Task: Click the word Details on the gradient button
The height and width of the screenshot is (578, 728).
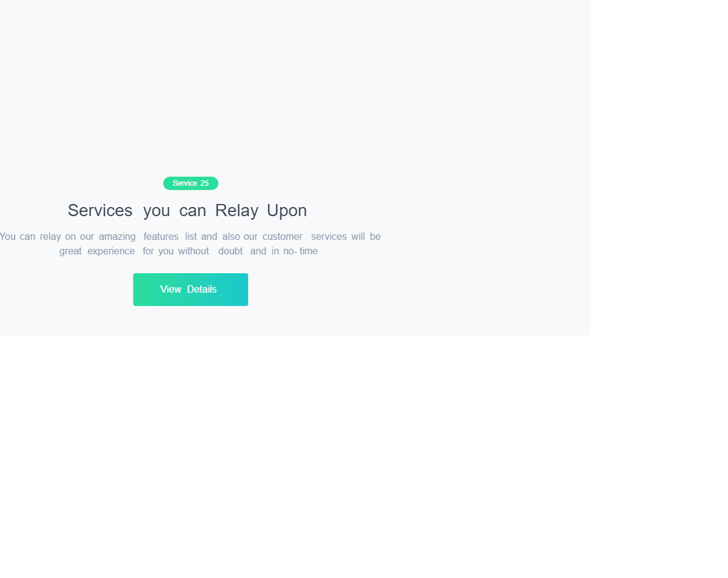Action: click(202, 290)
